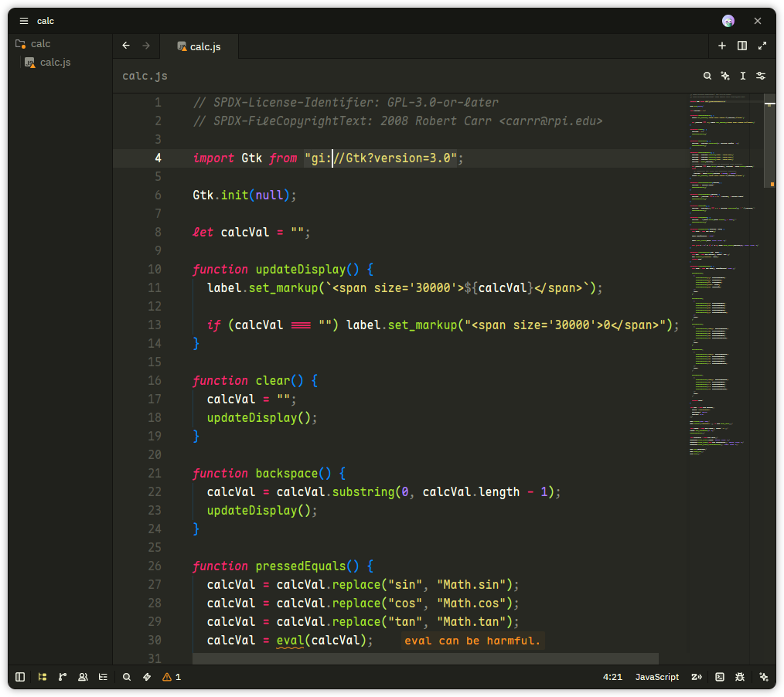Open the user avatar menu

click(728, 21)
